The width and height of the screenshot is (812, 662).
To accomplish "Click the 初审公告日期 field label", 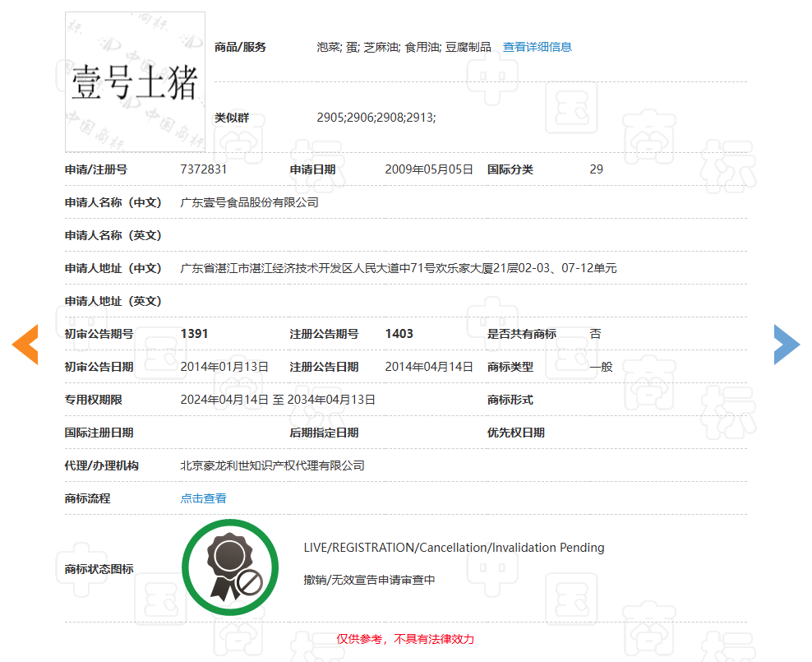I will (99, 367).
